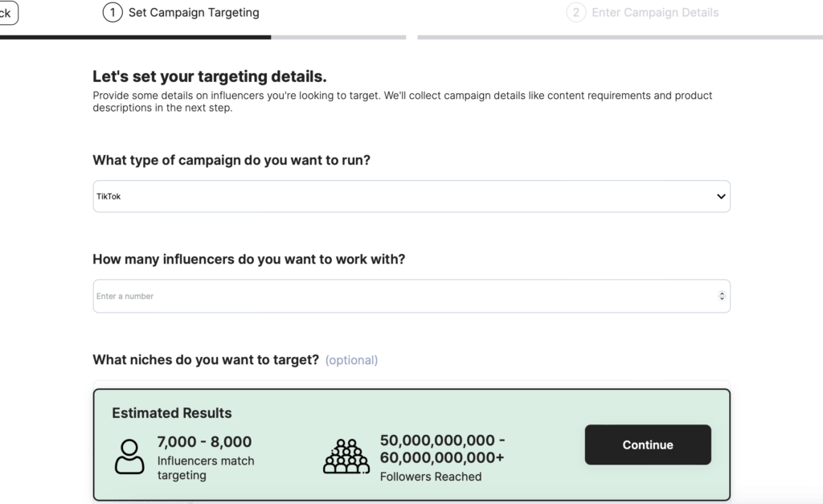The height and width of the screenshot is (504, 823).
Task: Click the 7,000 - 8,000 influencers match figure
Action: 204,441
